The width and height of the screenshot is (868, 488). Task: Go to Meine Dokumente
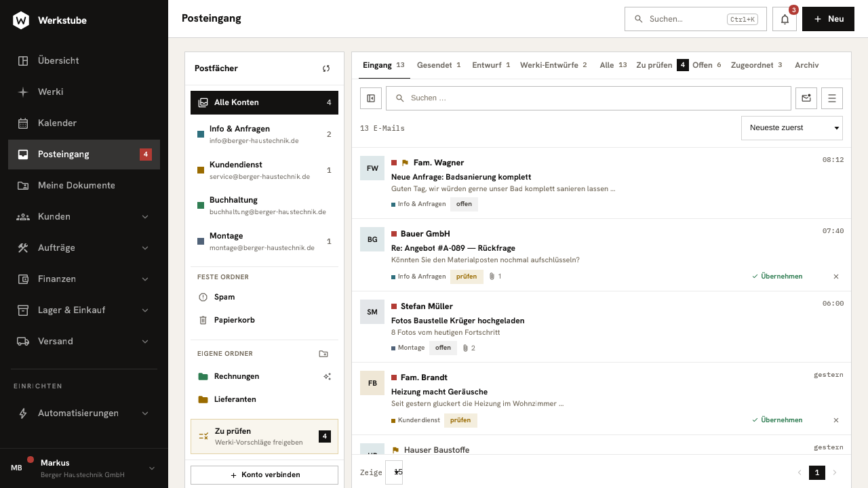tap(84, 185)
